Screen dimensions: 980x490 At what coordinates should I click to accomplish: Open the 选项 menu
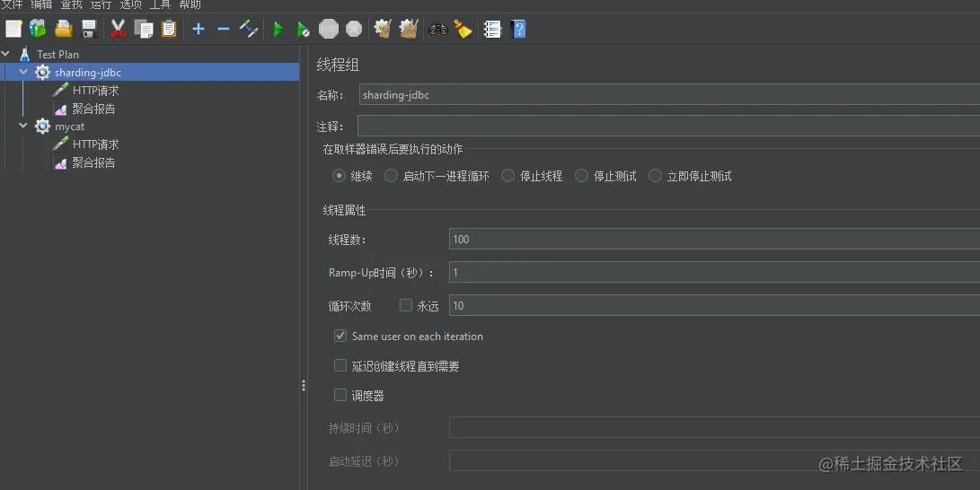[130, 5]
